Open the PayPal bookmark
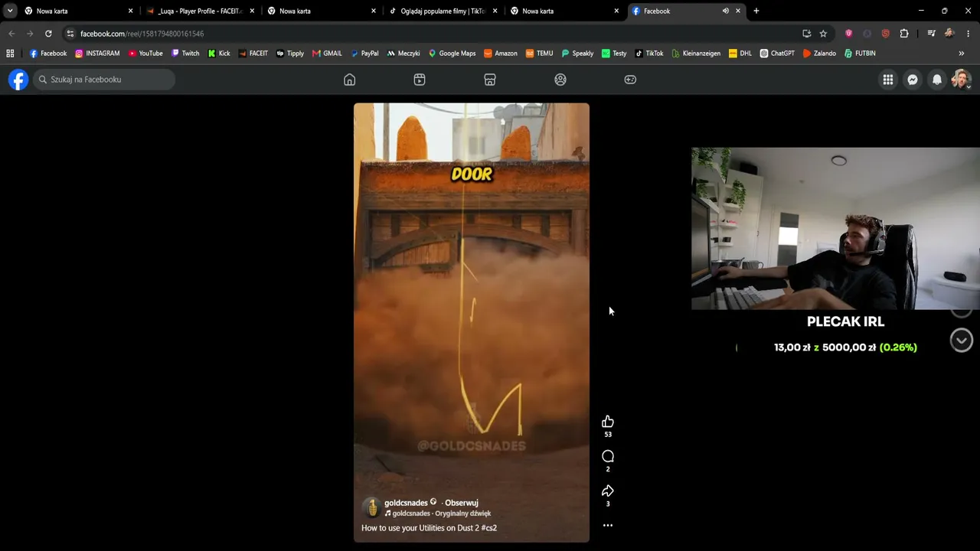This screenshot has height=551, width=980. (364, 54)
